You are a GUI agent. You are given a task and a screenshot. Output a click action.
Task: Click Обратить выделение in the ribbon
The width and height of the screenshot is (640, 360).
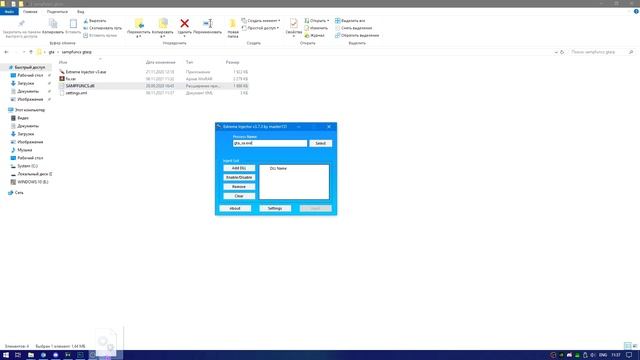pyautogui.click(x=357, y=36)
